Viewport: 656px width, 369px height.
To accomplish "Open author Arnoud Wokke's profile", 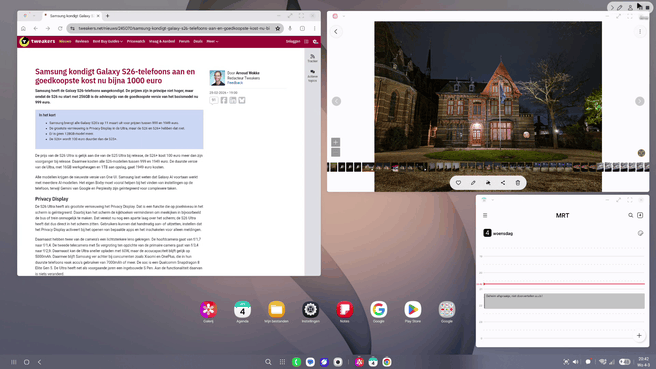I will click(248, 73).
